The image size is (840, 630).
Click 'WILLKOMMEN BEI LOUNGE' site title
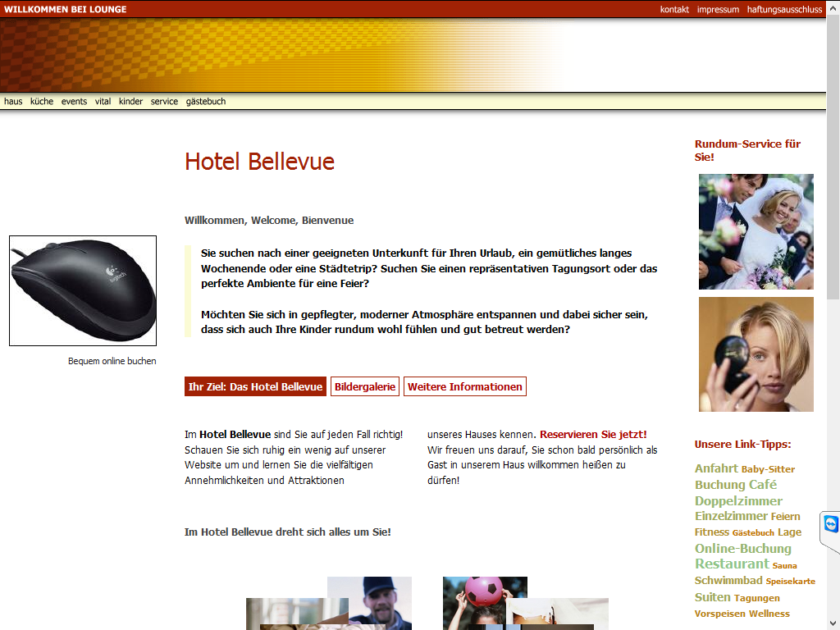click(x=66, y=9)
